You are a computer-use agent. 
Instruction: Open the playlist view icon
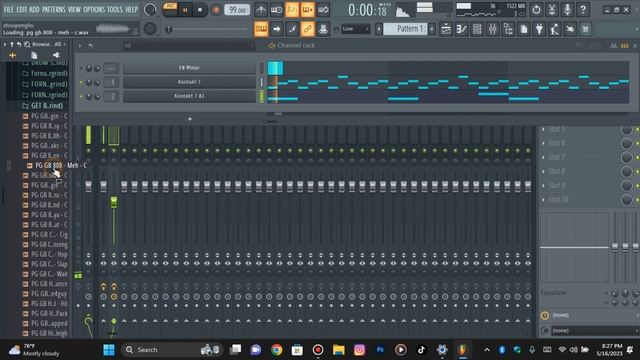[446, 29]
